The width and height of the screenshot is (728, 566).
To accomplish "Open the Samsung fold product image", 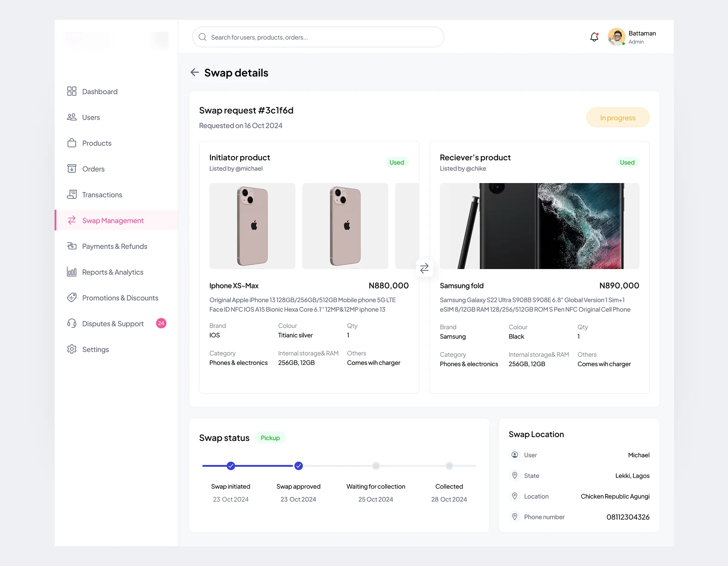I will point(540,226).
